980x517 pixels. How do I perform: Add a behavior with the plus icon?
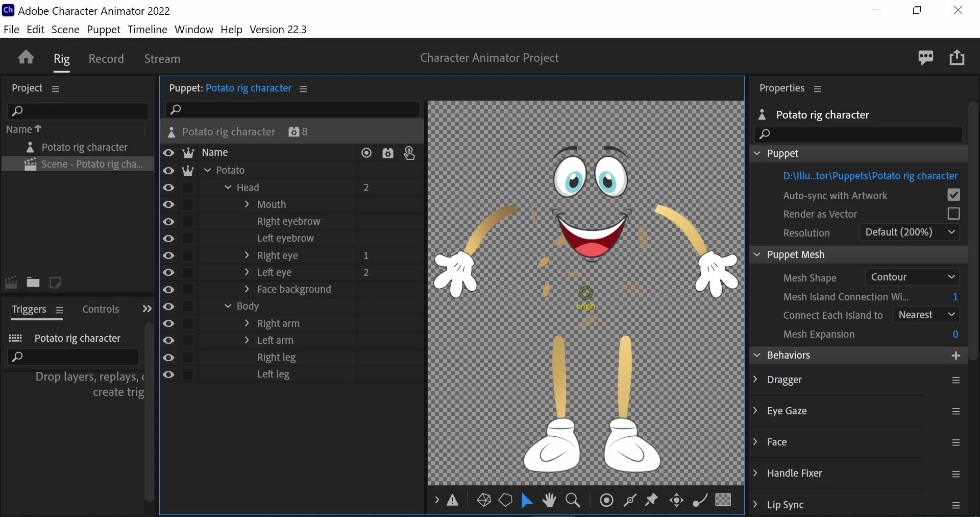[956, 356]
